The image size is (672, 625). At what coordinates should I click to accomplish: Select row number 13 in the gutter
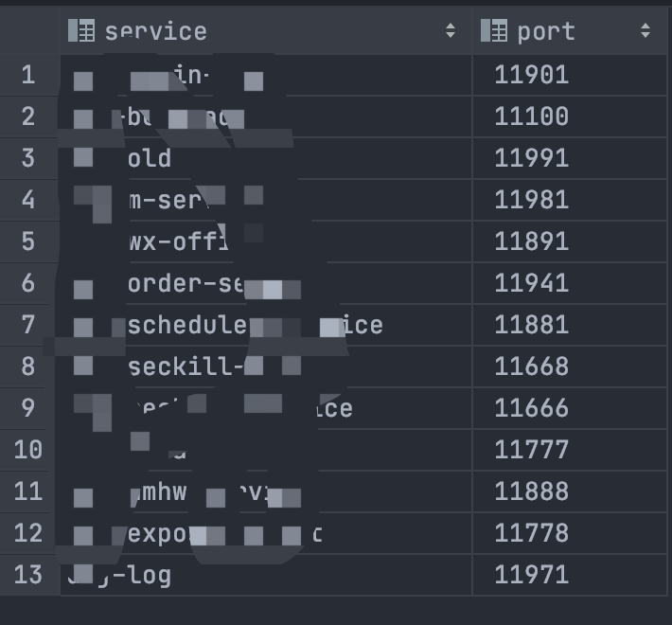[27, 575]
